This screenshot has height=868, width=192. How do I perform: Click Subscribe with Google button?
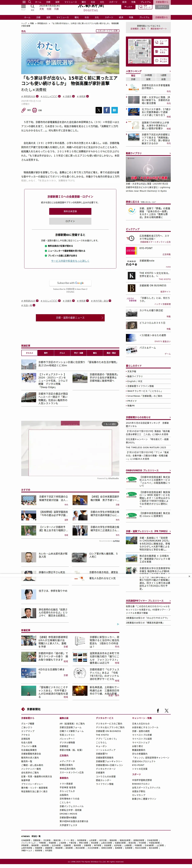point(70,283)
